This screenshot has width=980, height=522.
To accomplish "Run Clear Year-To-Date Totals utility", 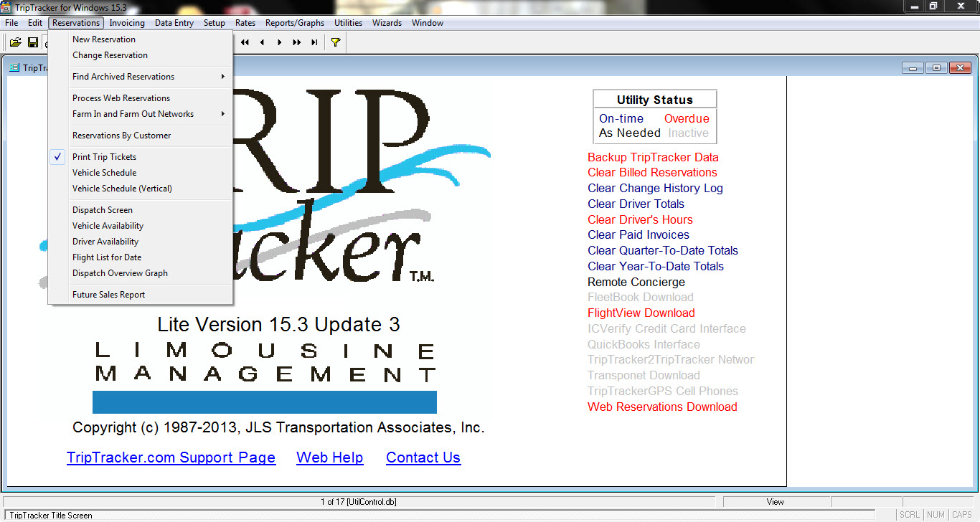I will click(656, 266).
